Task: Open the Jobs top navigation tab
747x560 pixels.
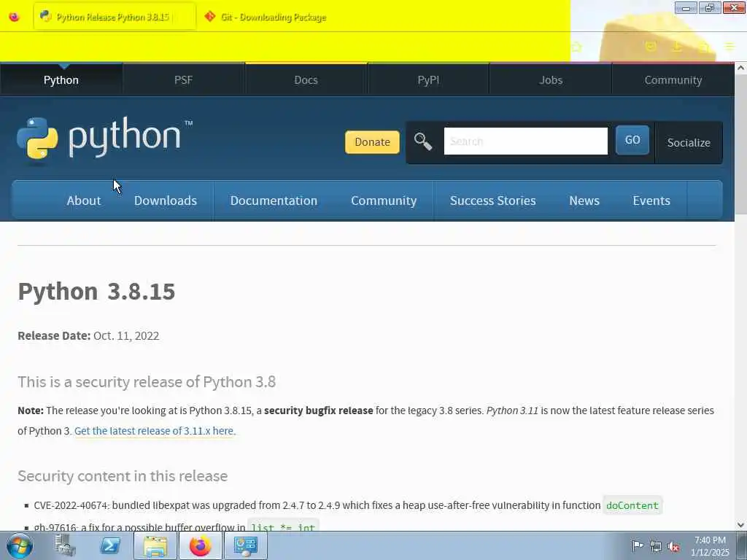Action: 551,80
